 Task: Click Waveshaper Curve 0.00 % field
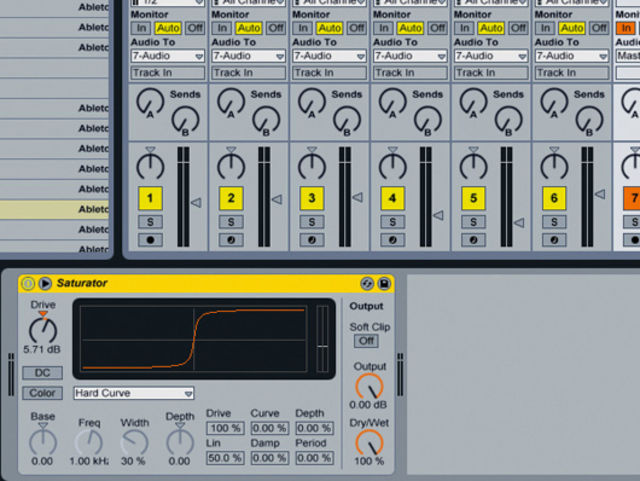pyautogui.click(x=270, y=428)
